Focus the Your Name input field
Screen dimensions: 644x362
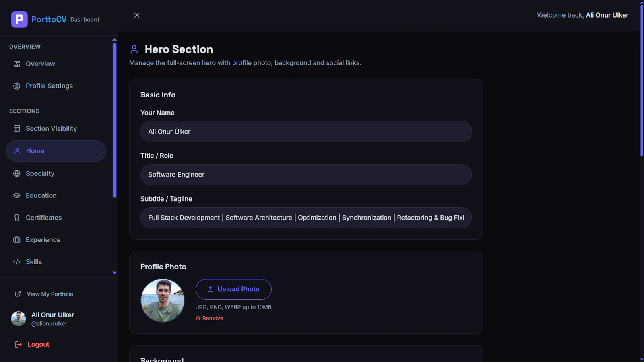click(x=306, y=132)
